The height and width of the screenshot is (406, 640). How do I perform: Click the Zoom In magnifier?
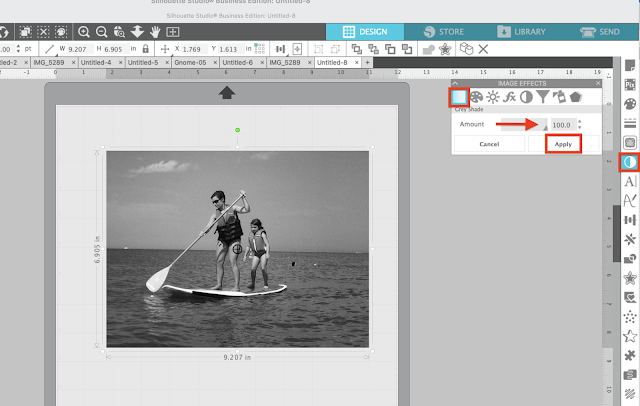[84, 32]
